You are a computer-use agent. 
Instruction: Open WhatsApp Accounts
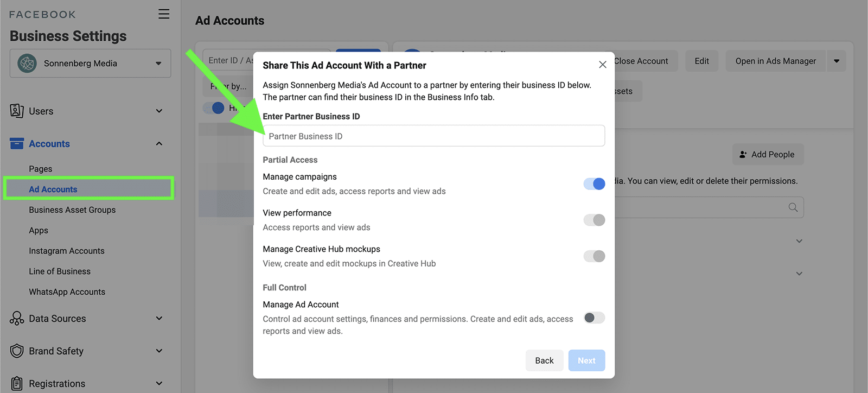tap(67, 291)
